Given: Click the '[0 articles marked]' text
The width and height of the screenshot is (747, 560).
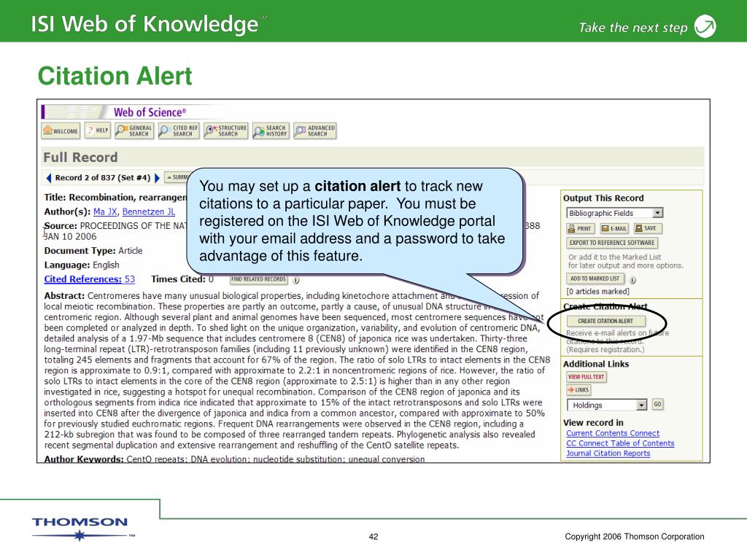Looking at the screenshot, I should (598, 292).
